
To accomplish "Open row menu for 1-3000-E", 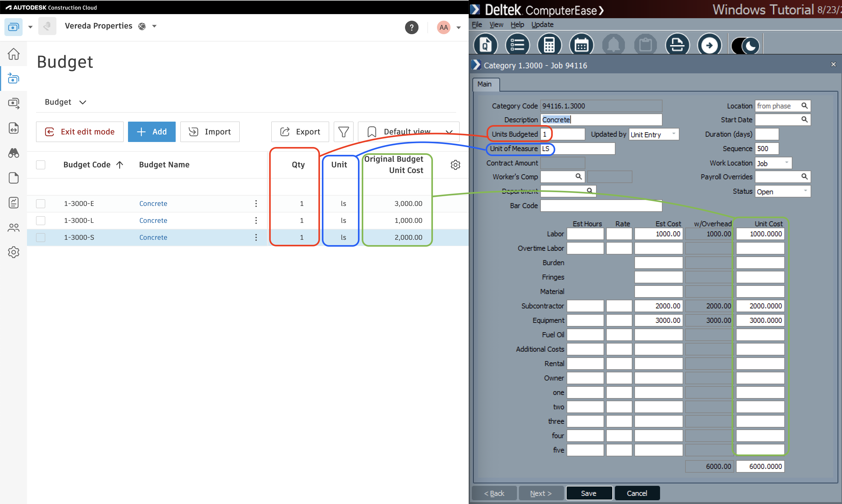I will tap(256, 203).
